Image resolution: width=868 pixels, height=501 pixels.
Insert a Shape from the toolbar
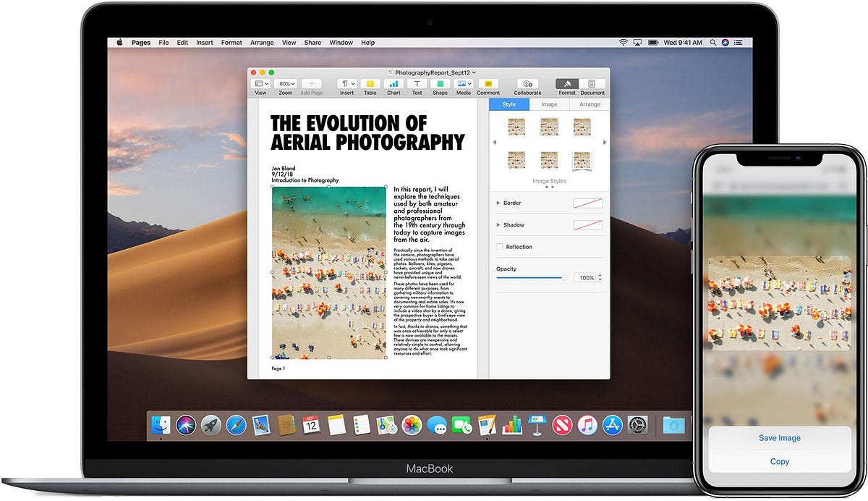(x=440, y=83)
